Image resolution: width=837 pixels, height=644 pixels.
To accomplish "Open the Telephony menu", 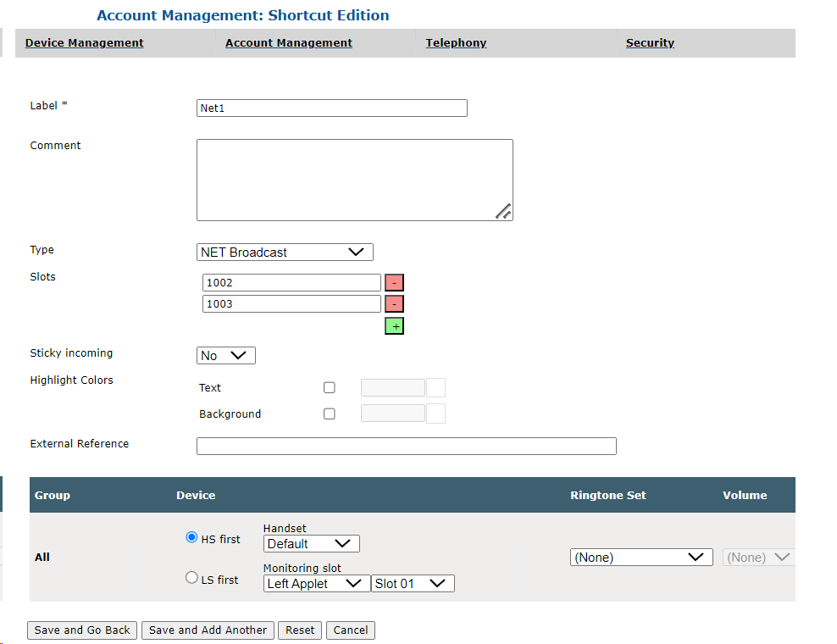I will pos(456,42).
